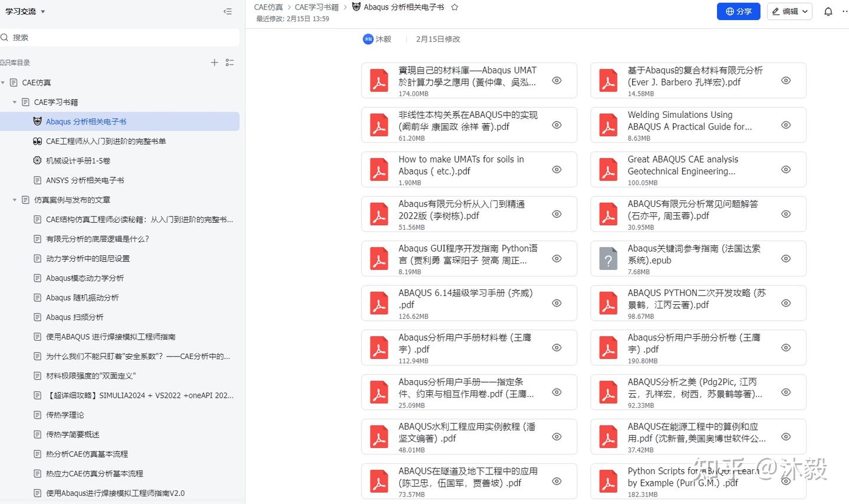Open 材料极限强度的"双面定义" article

(91, 375)
